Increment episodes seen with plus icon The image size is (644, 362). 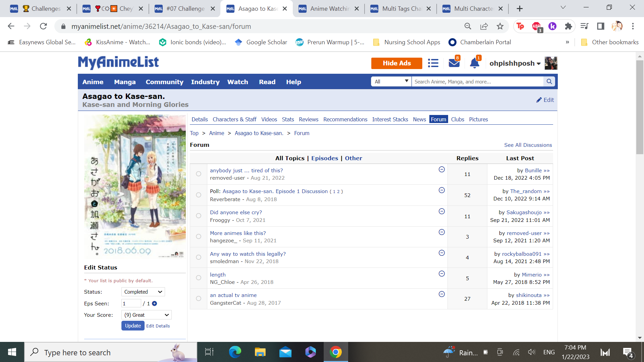pos(154,304)
